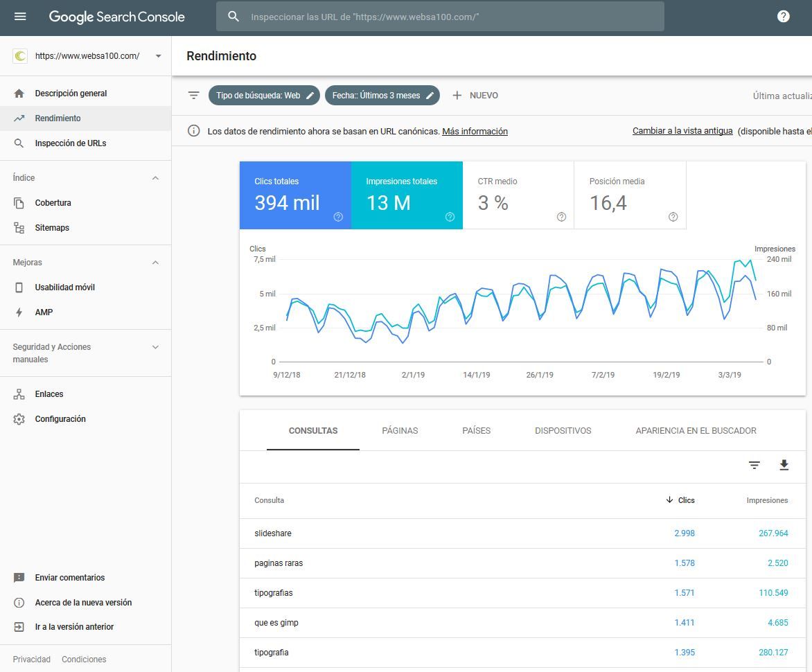Click the filter icon beside search type
This screenshot has height=672, width=812.
click(194, 96)
